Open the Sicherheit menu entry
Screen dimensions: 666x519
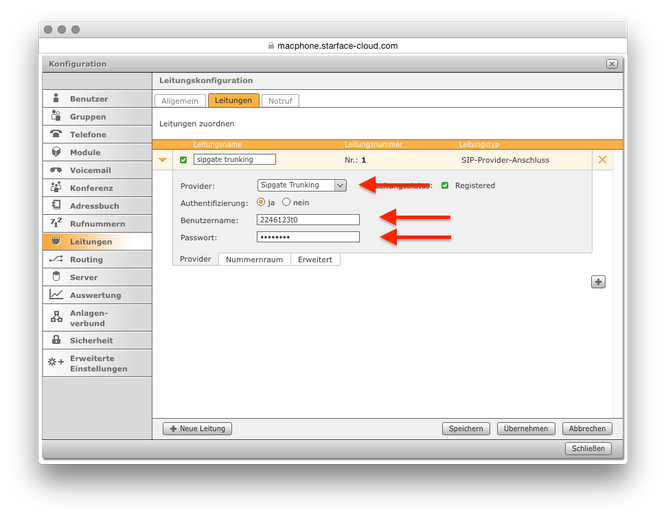pyautogui.click(x=97, y=340)
